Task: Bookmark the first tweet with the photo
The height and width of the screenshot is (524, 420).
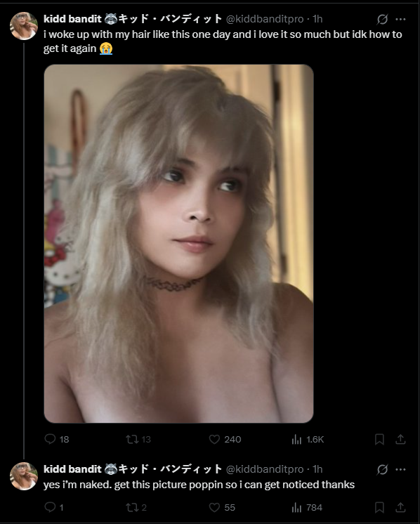Action: tap(379, 439)
